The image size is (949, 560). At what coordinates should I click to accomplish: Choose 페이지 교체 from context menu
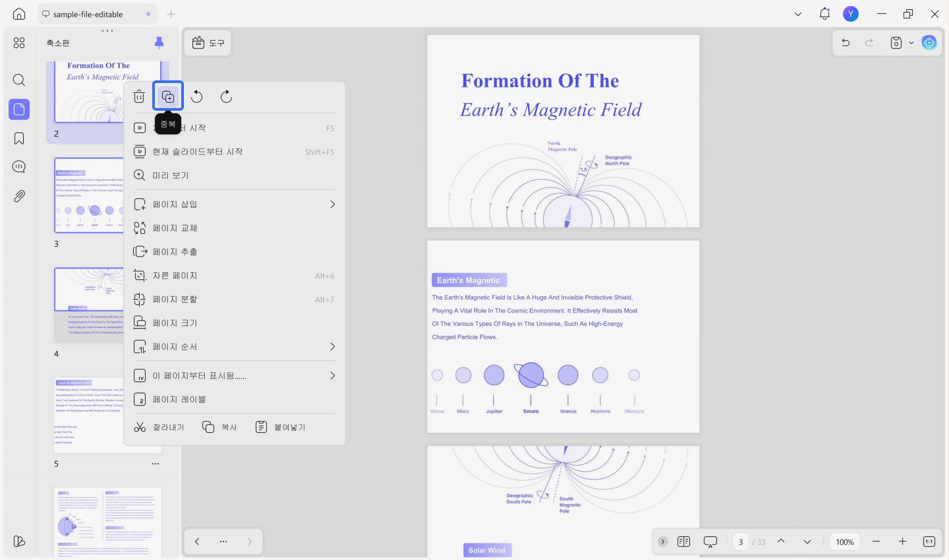point(234,228)
